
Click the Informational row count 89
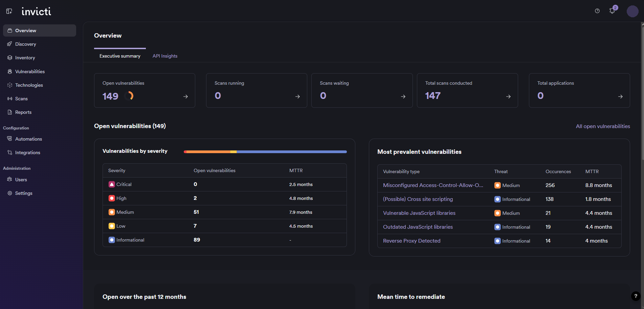point(197,240)
